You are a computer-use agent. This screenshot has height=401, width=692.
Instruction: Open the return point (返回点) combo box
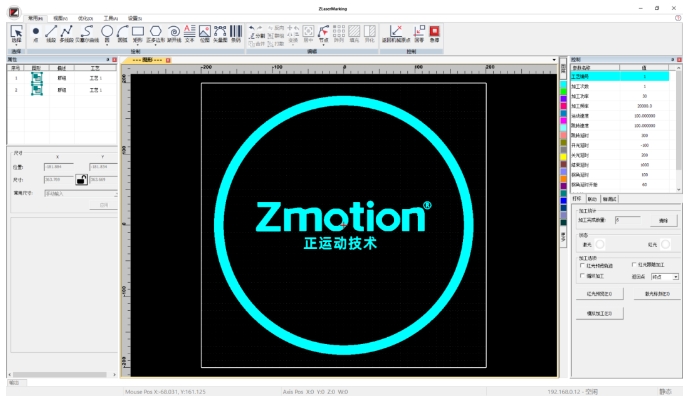pos(665,277)
